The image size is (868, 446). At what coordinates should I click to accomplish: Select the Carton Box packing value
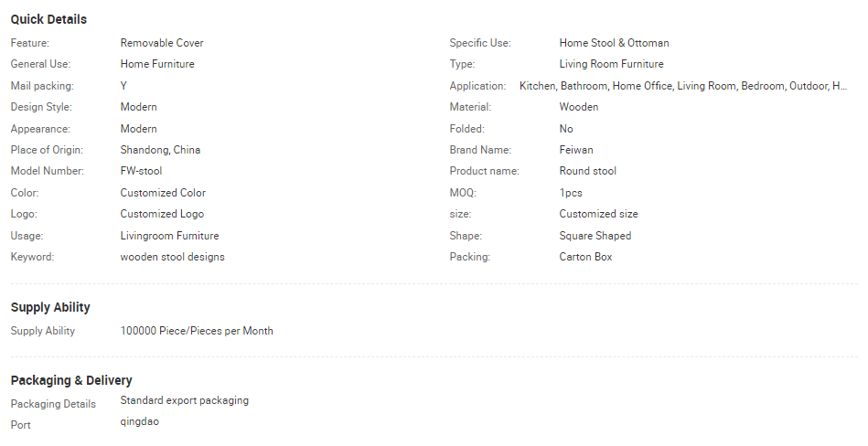pos(585,257)
